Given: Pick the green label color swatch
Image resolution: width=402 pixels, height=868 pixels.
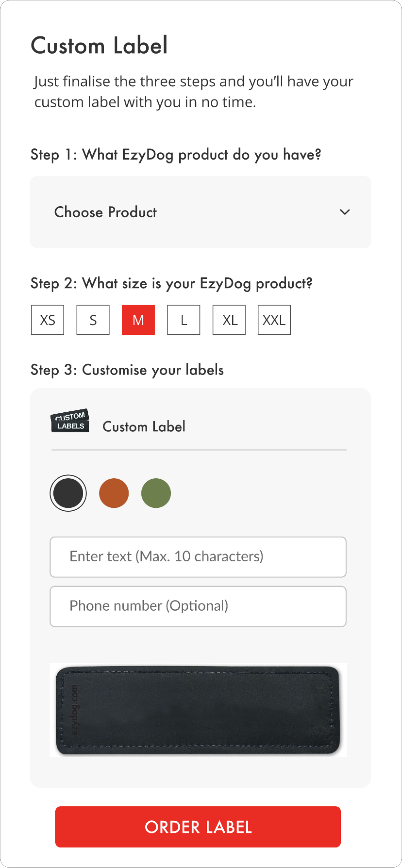Looking at the screenshot, I should 156,493.
